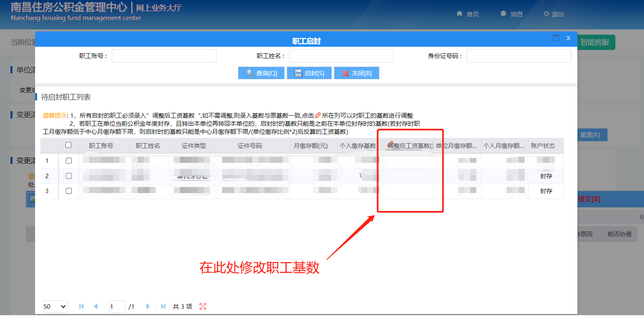Click the 证件类型 column header
Viewport: 644px width, 316px height.
[x=194, y=146]
